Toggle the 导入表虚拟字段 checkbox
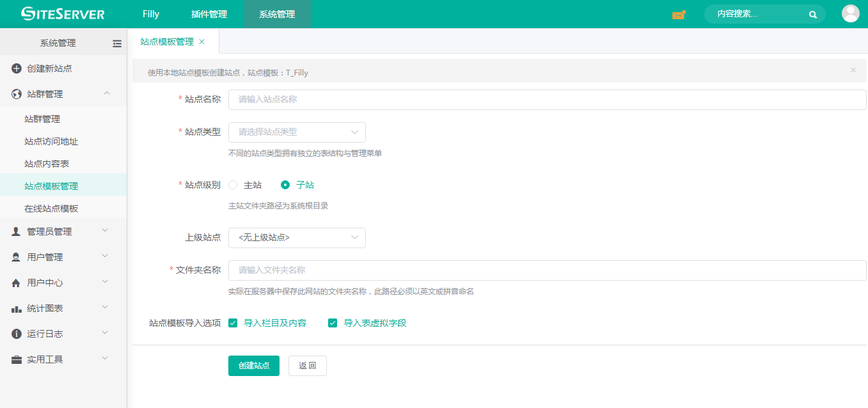 coord(333,323)
